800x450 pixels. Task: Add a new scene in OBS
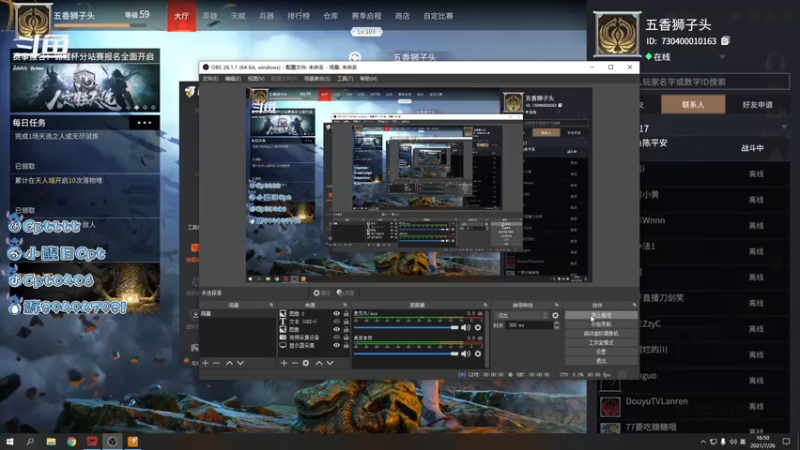(206, 363)
